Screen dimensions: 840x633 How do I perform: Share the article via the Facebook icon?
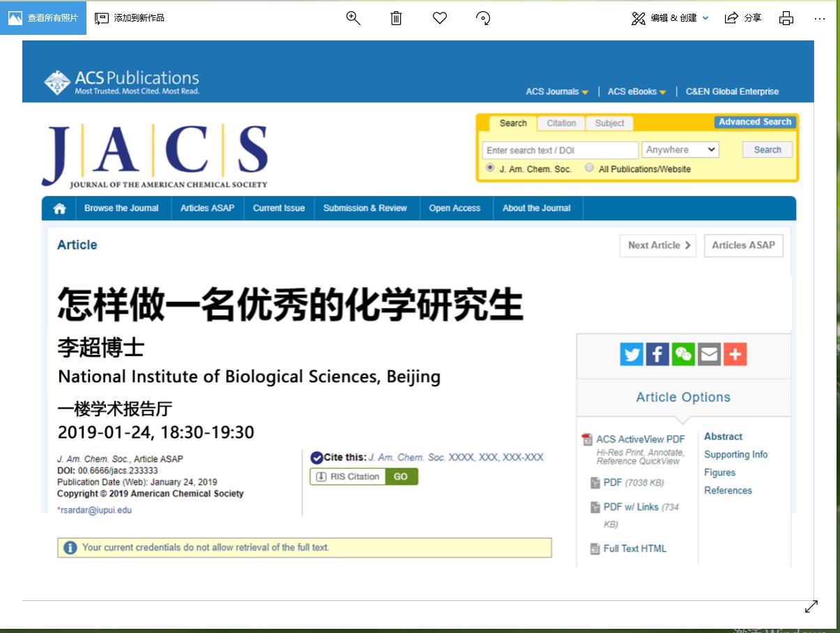pyautogui.click(x=657, y=354)
